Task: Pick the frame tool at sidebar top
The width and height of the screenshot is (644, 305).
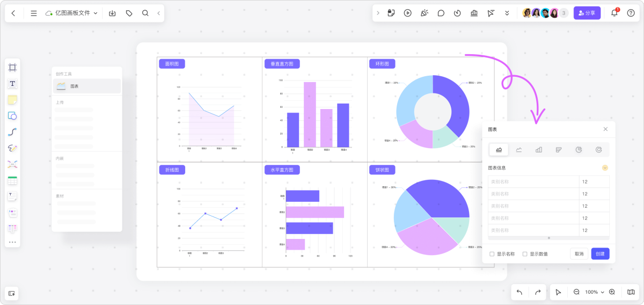Action: coord(12,68)
